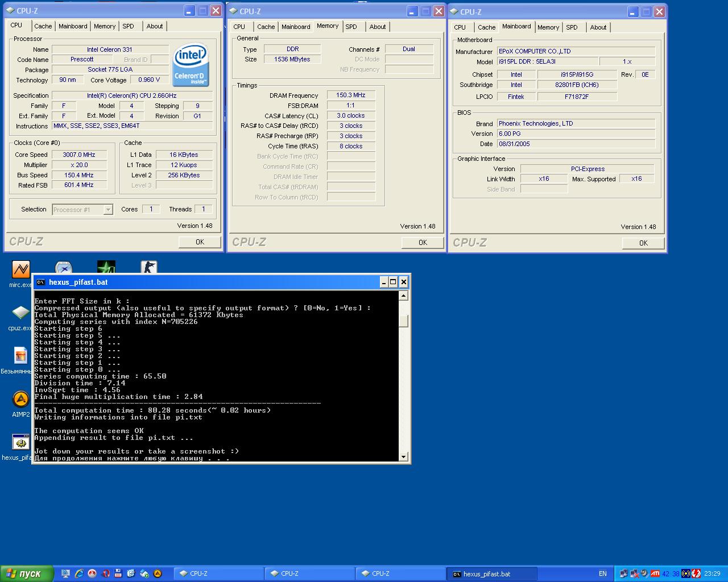Click the red circular tray icon
This screenshot has width=728, height=582.
point(696,573)
